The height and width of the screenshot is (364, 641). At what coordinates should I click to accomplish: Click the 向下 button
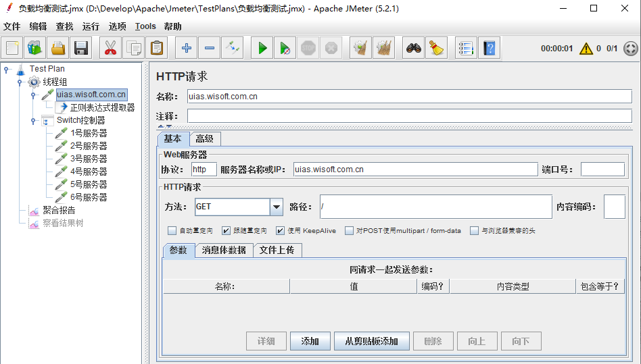(521, 341)
